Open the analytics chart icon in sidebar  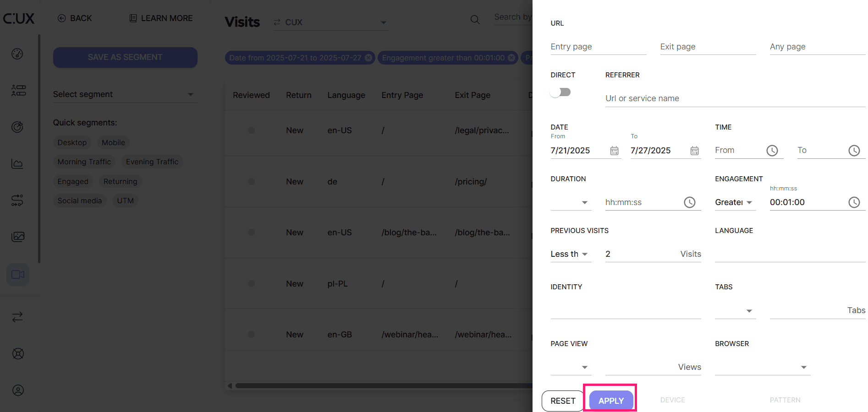click(x=17, y=163)
